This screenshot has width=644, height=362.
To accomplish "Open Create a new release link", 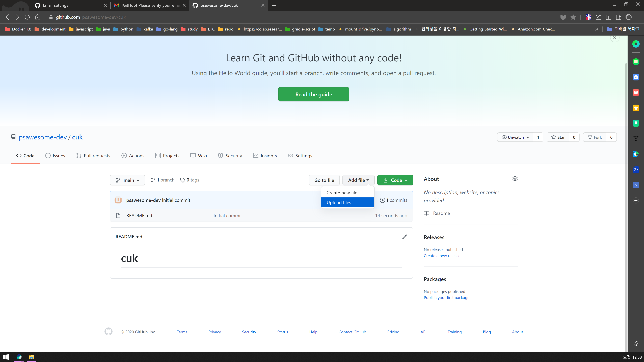I will [442, 256].
